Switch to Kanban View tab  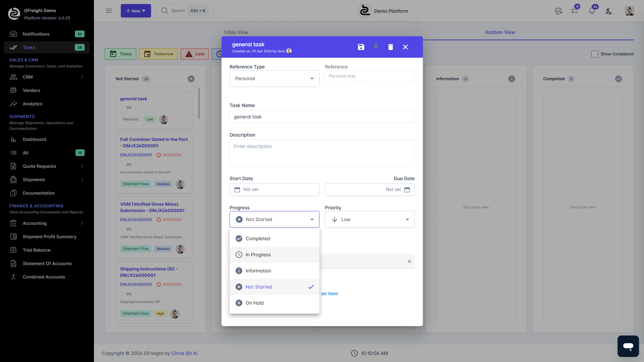point(500,32)
